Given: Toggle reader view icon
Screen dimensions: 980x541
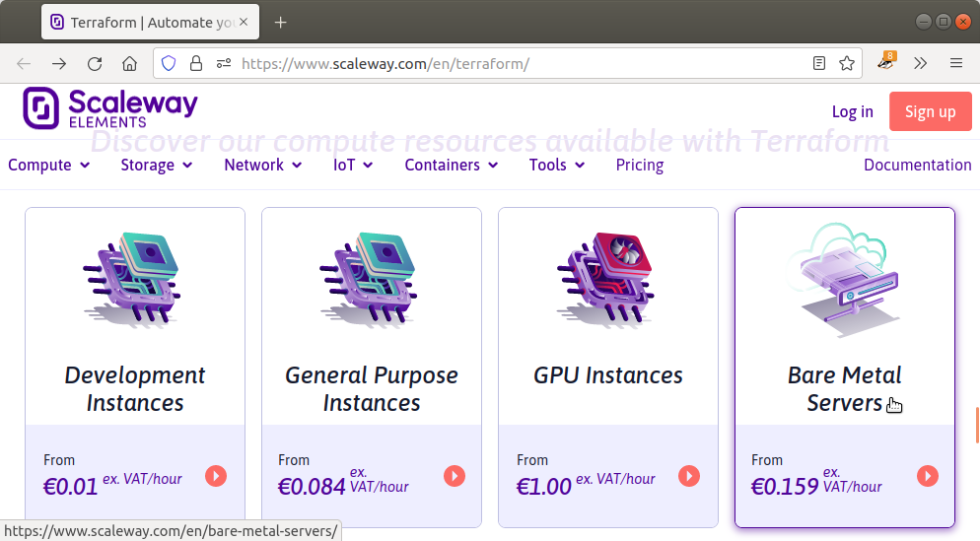Looking at the screenshot, I should click(819, 64).
